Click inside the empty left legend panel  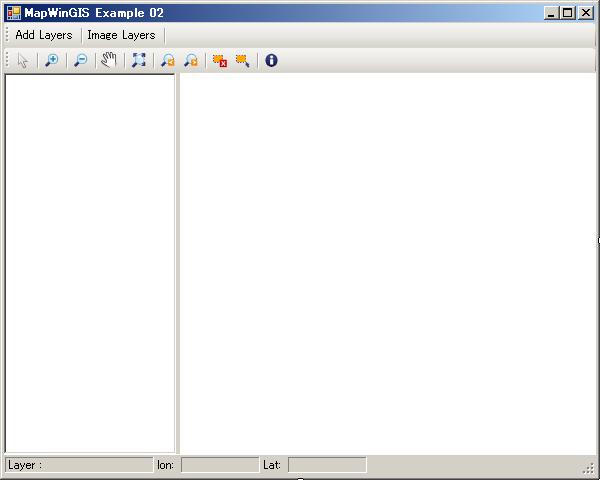tap(90, 260)
